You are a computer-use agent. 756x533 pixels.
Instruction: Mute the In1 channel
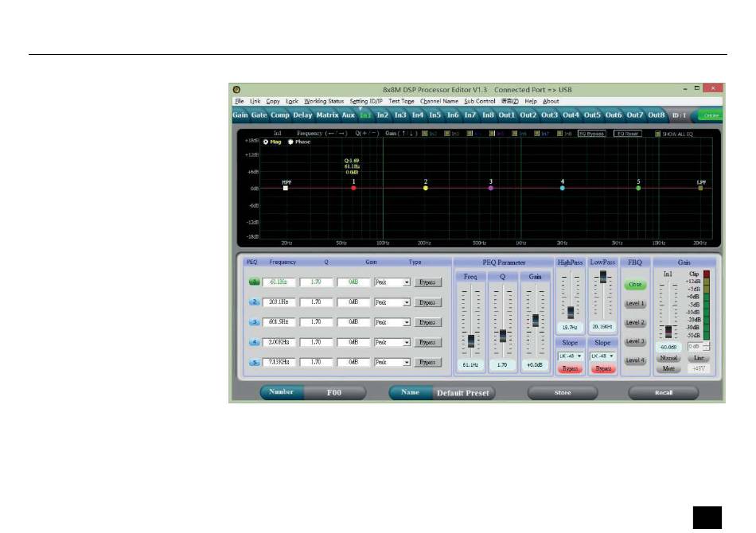pos(668,368)
